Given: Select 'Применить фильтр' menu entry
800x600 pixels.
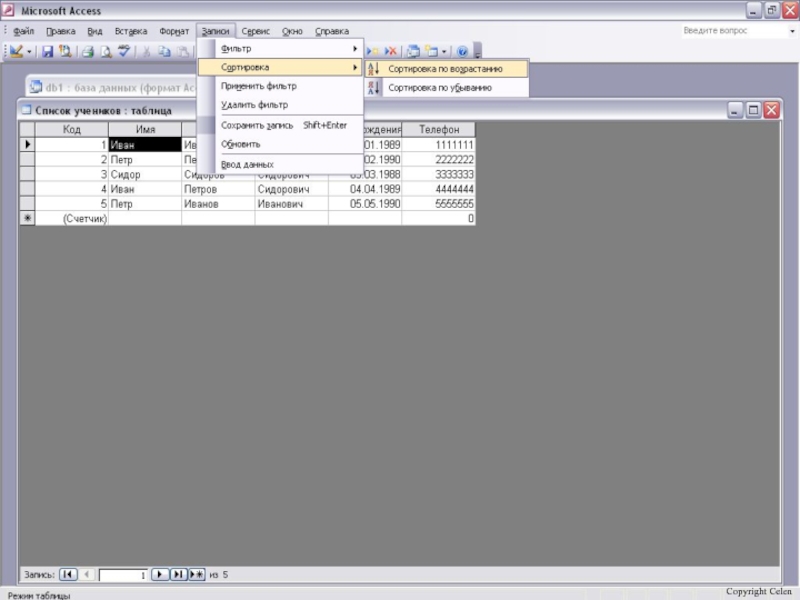Looking at the screenshot, I should 258,86.
